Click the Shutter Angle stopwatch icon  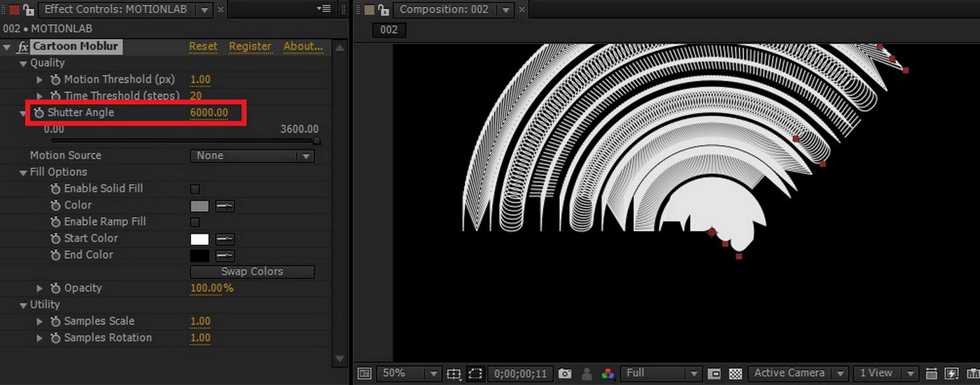pos(38,113)
